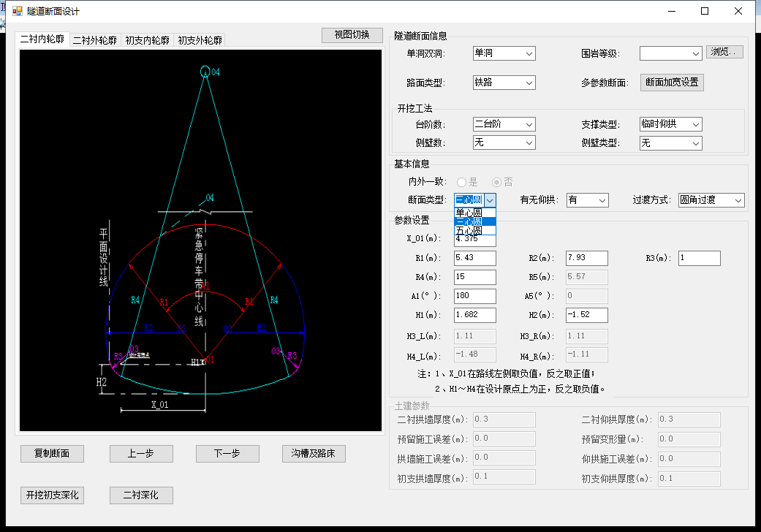The height and width of the screenshot is (532, 761).
Task: Click the tunnel section preview canvas
Action: tap(200, 240)
